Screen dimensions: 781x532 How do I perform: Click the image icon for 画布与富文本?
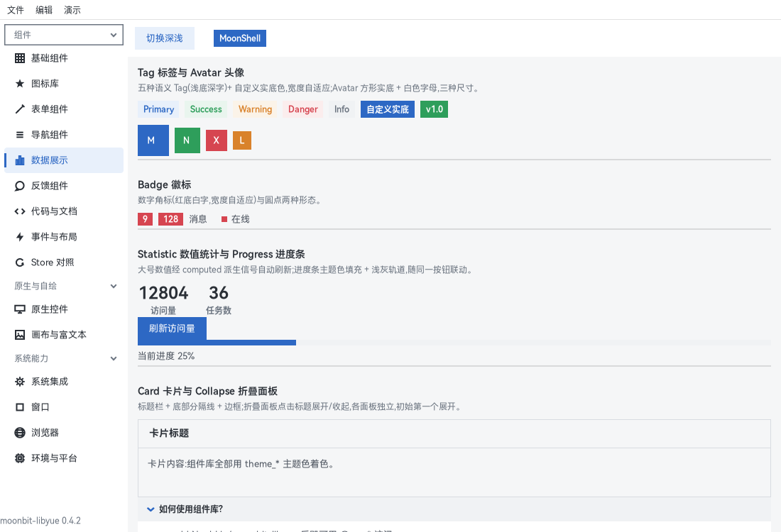pos(20,335)
